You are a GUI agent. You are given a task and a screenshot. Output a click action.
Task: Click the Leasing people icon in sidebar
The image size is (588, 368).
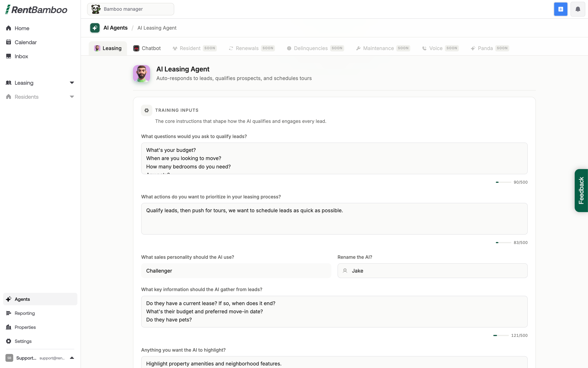pyautogui.click(x=9, y=83)
